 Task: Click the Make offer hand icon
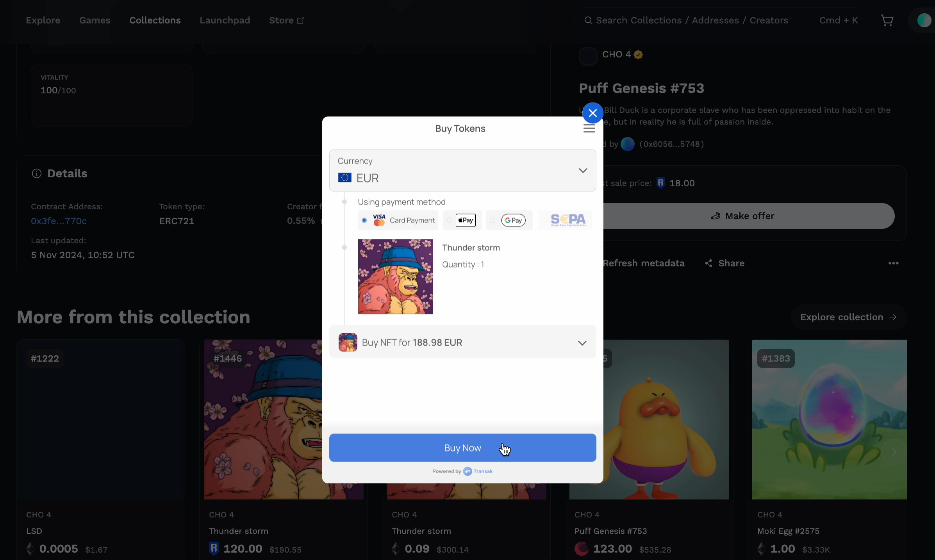[716, 216]
